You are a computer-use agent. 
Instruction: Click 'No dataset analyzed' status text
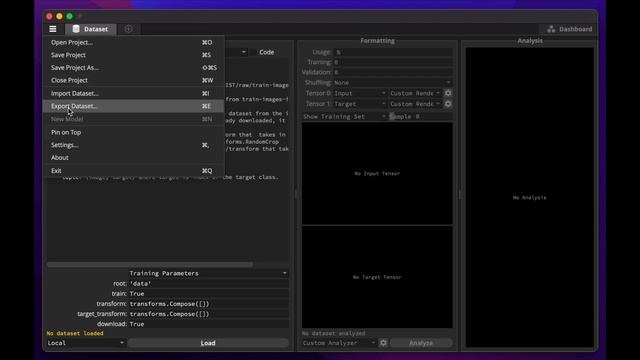334,333
